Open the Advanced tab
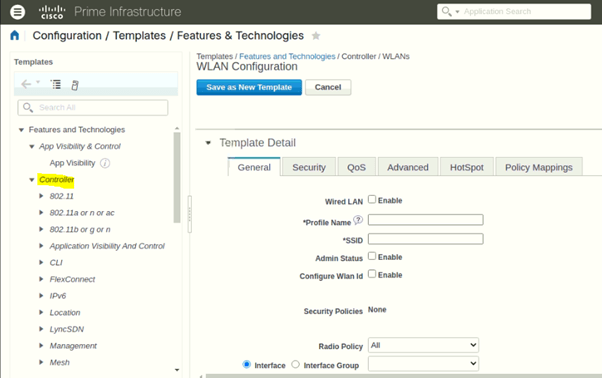 pos(408,167)
